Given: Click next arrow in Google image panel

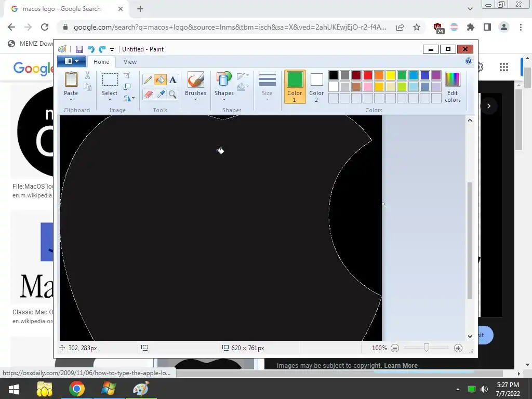Looking at the screenshot, I should click(488, 106).
